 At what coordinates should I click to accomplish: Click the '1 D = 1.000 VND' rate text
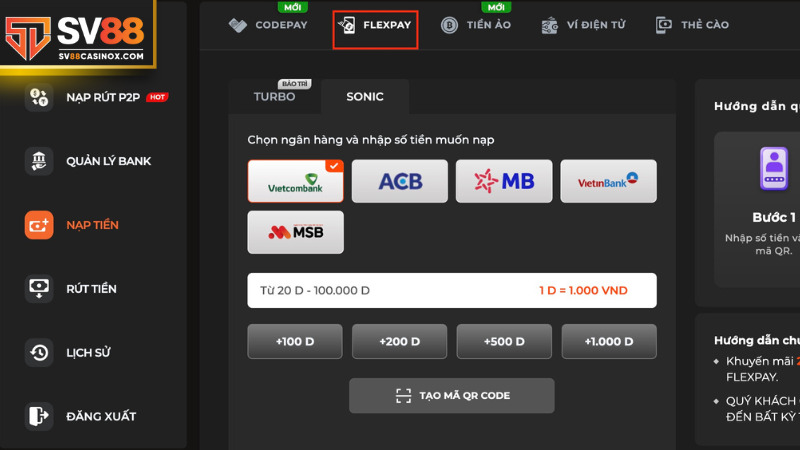pos(583,290)
